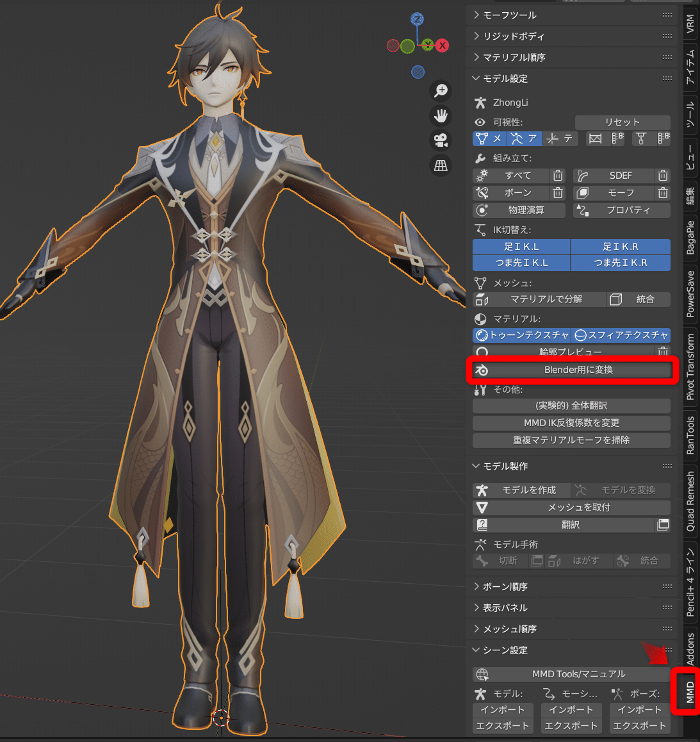Toggle つま先ＩＫ.R IK switch
Image resolution: width=700 pixels, height=742 pixels.
[x=621, y=263]
